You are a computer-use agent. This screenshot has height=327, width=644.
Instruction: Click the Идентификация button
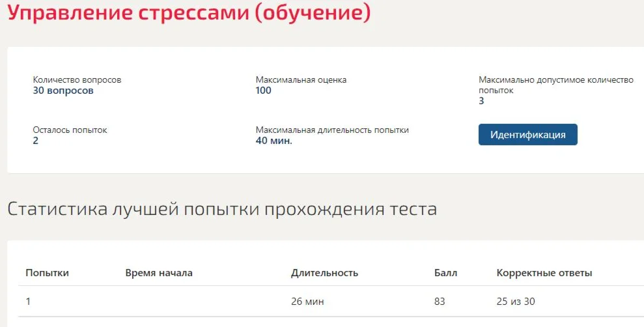click(528, 135)
